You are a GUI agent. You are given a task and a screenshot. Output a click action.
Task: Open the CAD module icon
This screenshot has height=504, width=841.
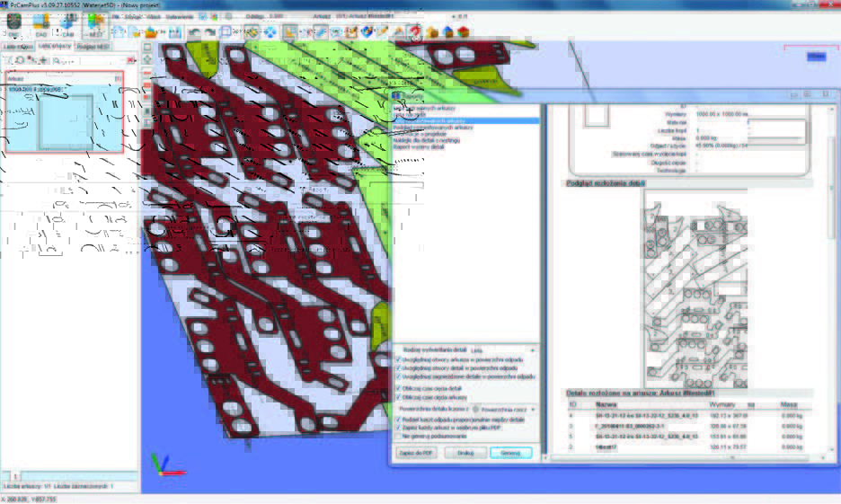pyautogui.click(x=40, y=25)
